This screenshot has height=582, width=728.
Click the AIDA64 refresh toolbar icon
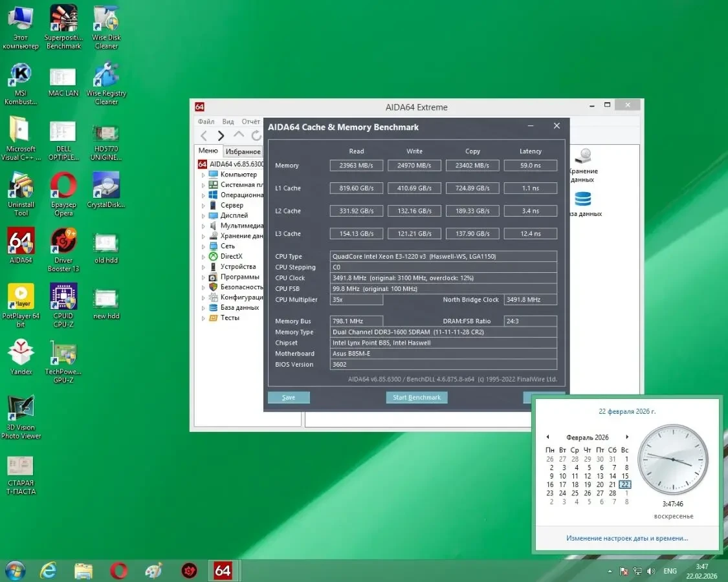click(x=256, y=136)
